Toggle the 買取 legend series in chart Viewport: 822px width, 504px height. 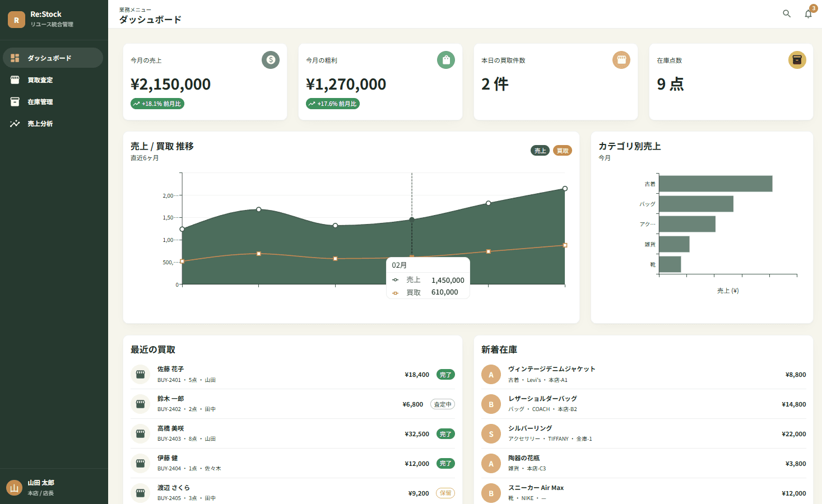pyautogui.click(x=563, y=151)
